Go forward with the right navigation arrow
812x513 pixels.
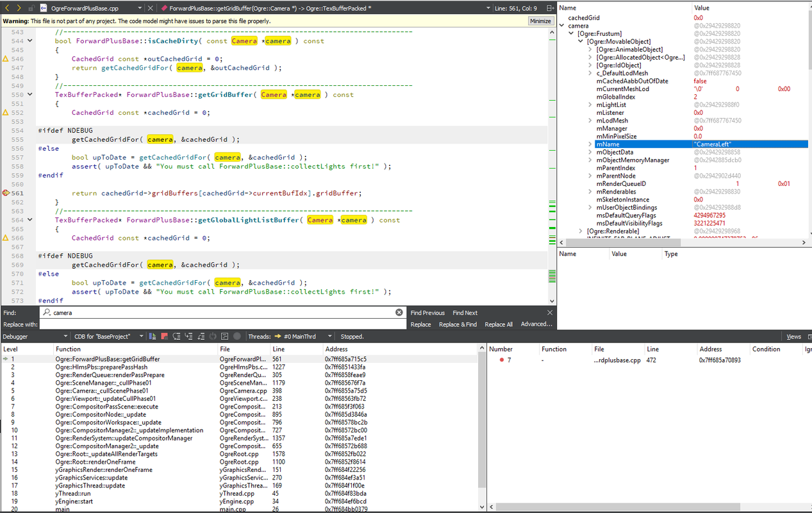coord(19,8)
